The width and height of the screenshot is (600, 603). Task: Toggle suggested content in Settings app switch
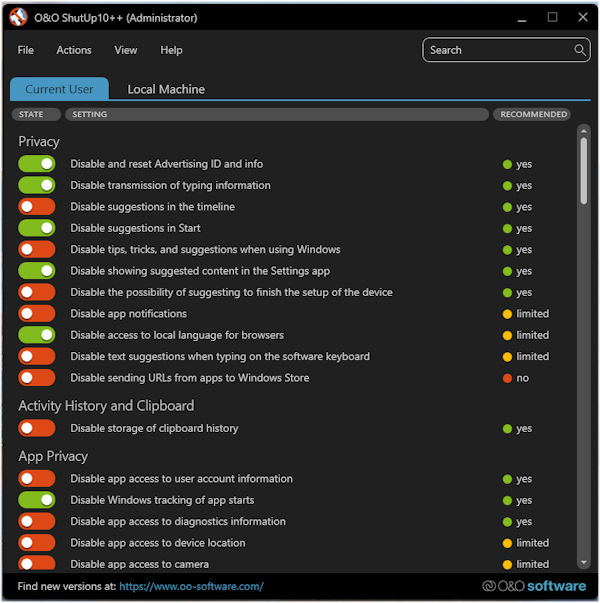[x=37, y=271]
